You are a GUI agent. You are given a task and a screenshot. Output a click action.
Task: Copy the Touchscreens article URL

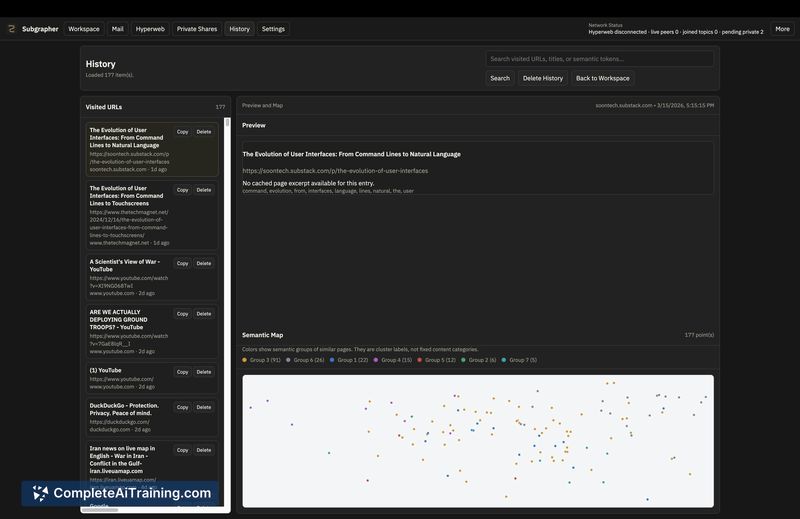[x=182, y=190]
